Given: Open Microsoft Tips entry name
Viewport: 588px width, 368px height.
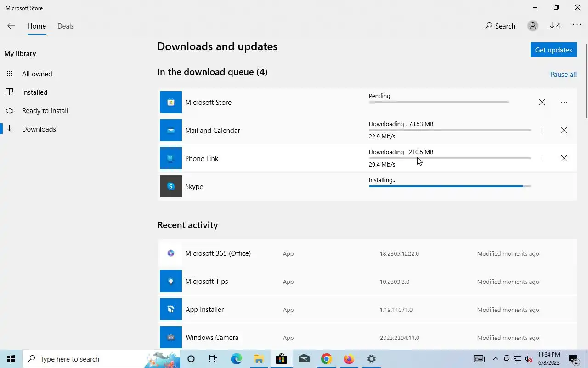Looking at the screenshot, I should coord(206,281).
